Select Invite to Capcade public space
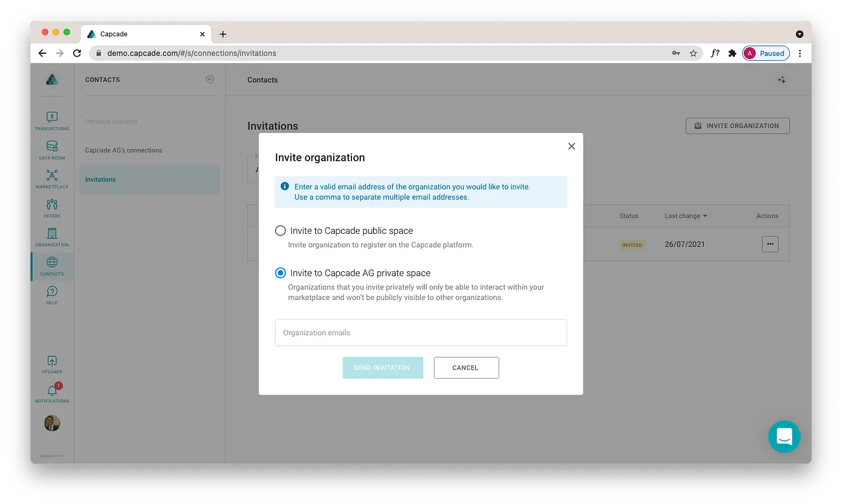 281,231
